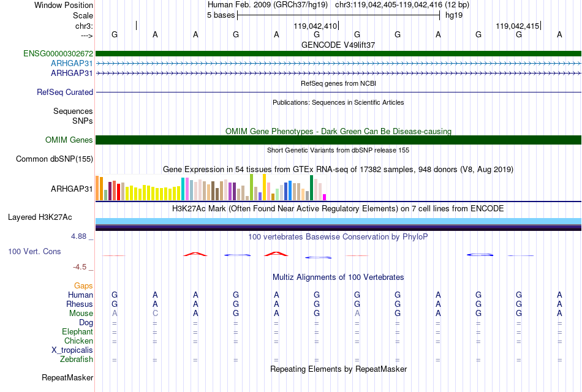Screen dimensions: 582x392
Task: Select the 100 Vert. Cons track label
Action: click(34, 251)
